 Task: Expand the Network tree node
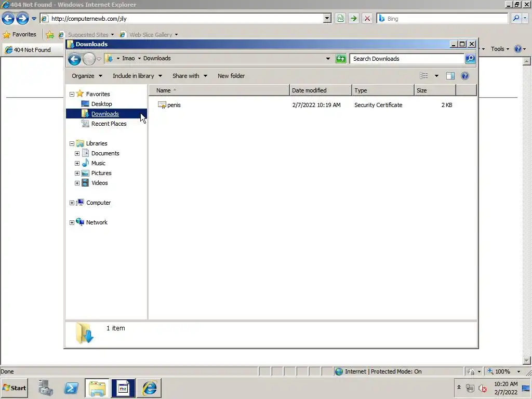(72, 223)
